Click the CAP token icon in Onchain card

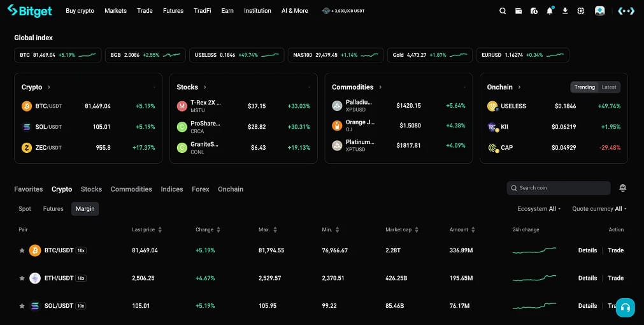[492, 147]
